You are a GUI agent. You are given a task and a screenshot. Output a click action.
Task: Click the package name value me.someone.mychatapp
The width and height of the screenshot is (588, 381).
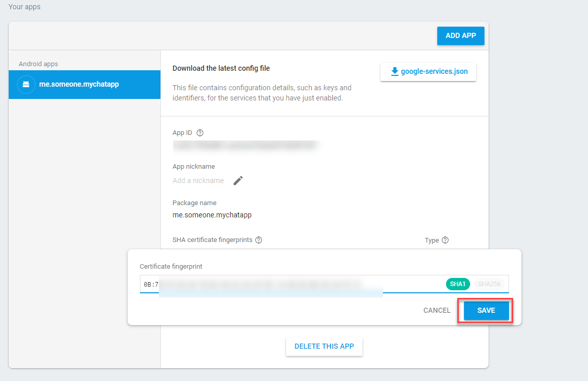(x=212, y=215)
